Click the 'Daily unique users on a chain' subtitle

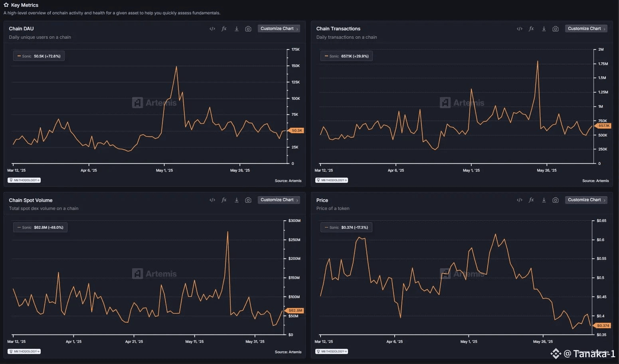(x=40, y=37)
